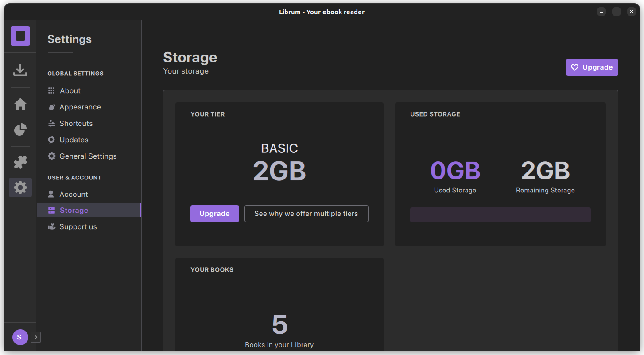Open the Appearance brush icon
This screenshot has height=355, width=644.
(51, 107)
